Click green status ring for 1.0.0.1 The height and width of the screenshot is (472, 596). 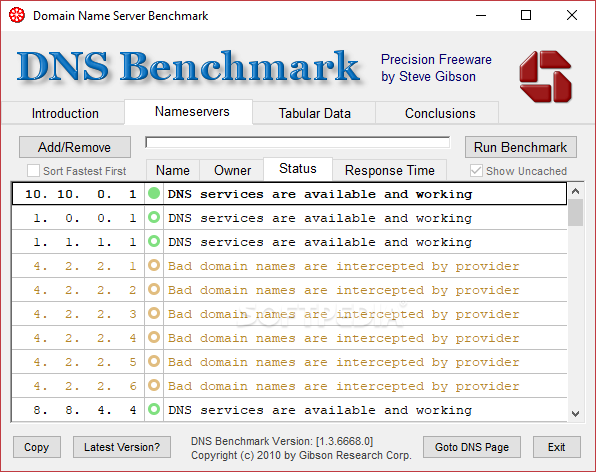click(154, 217)
